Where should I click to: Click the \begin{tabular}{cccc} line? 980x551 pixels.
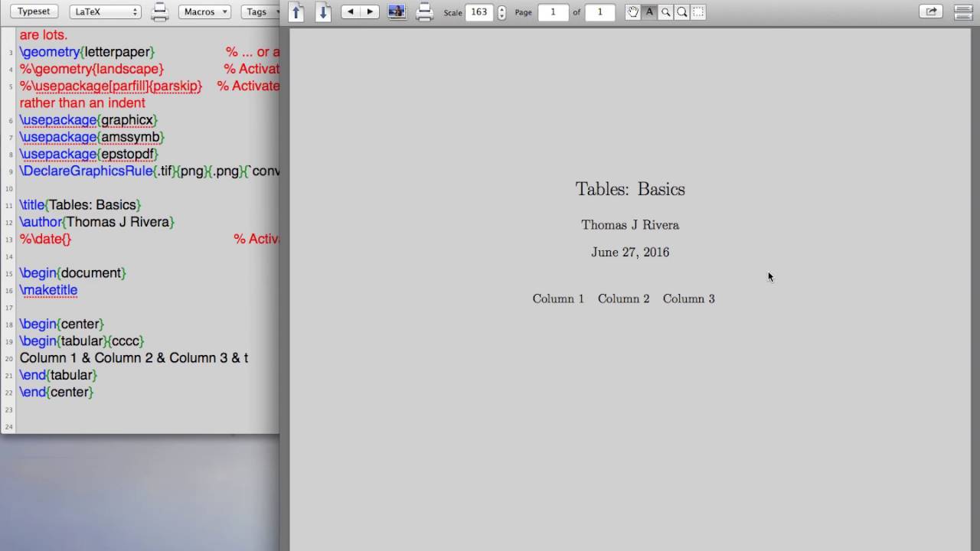(82, 341)
